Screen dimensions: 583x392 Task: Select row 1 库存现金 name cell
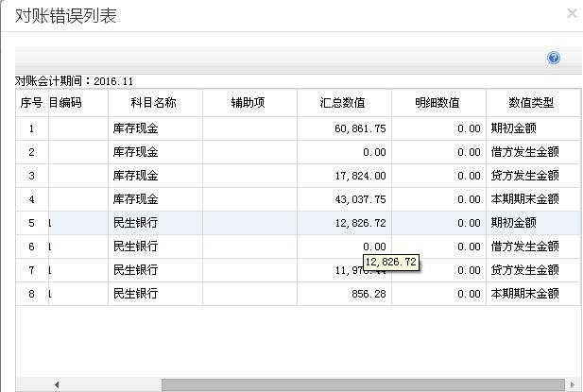click(155, 128)
